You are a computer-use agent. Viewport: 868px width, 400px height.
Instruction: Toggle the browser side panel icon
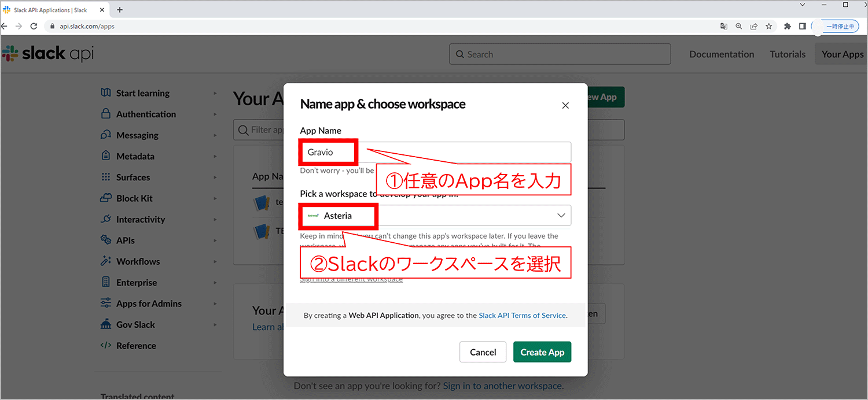pyautogui.click(x=803, y=26)
